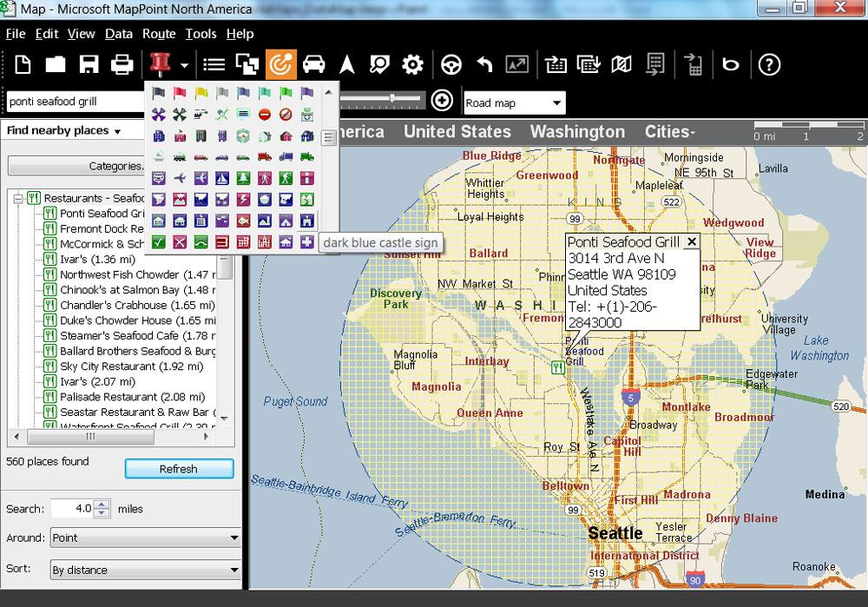The height and width of the screenshot is (607, 868).
Task: Open the Tools menu
Action: (201, 34)
